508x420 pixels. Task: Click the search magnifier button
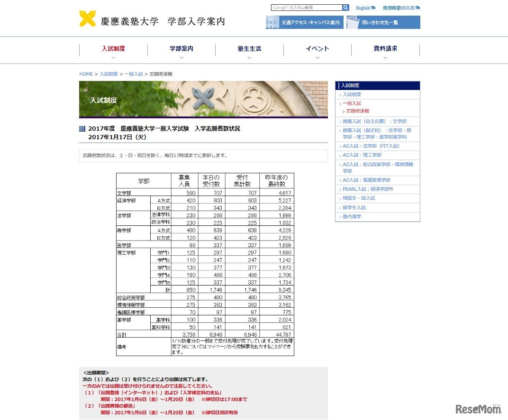[x=345, y=8]
